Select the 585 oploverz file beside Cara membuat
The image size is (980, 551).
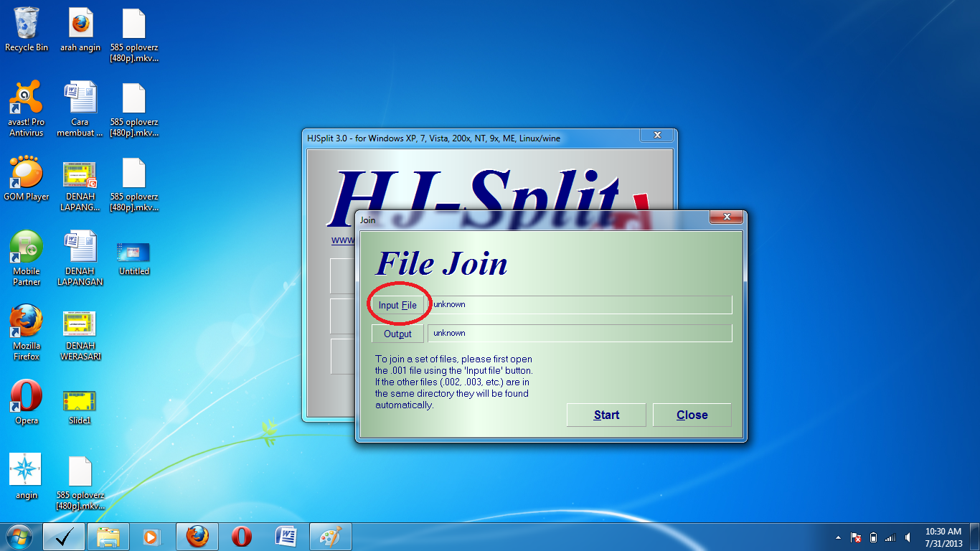coord(134,110)
